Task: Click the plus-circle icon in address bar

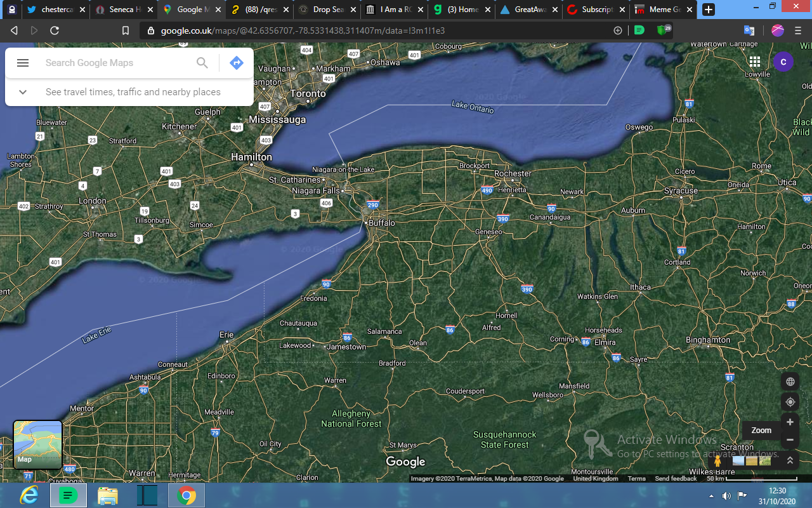Action: pos(618,30)
